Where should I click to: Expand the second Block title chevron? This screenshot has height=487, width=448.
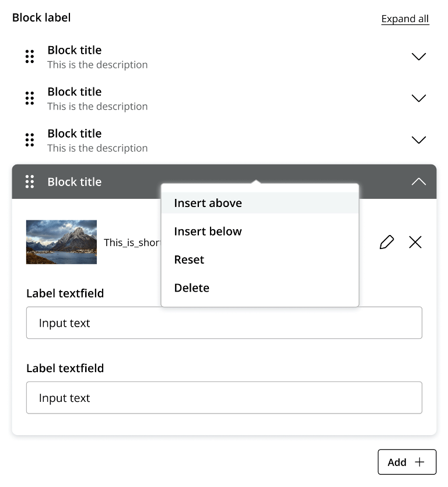(418, 98)
